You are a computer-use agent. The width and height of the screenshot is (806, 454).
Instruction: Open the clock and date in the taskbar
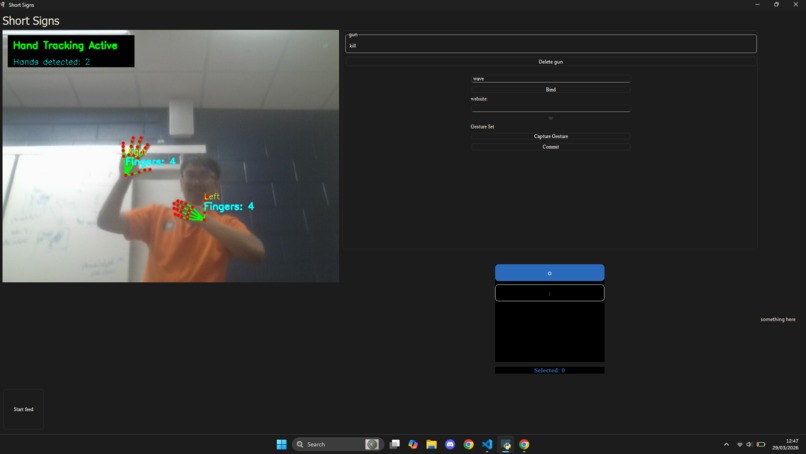785,444
